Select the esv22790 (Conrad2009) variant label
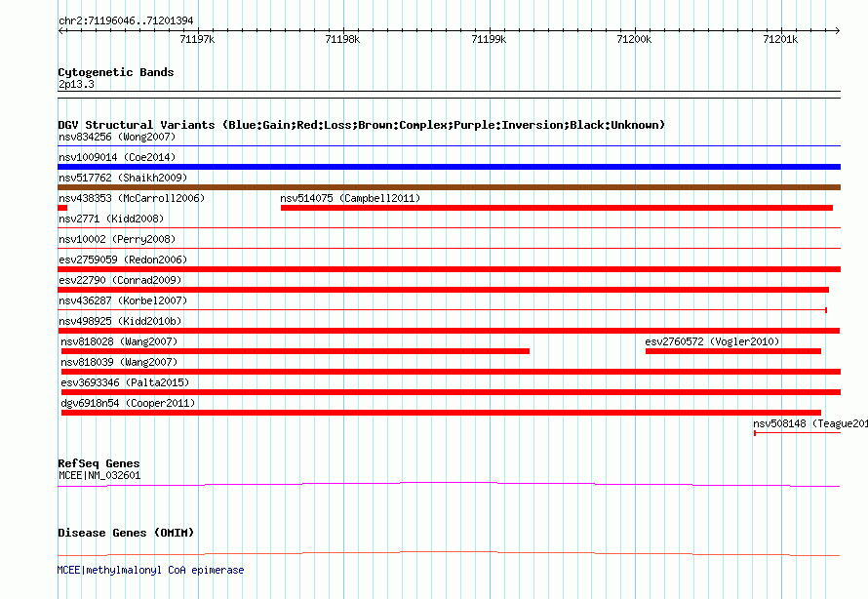This screenshot has width=868, height=599. (120, 280)
